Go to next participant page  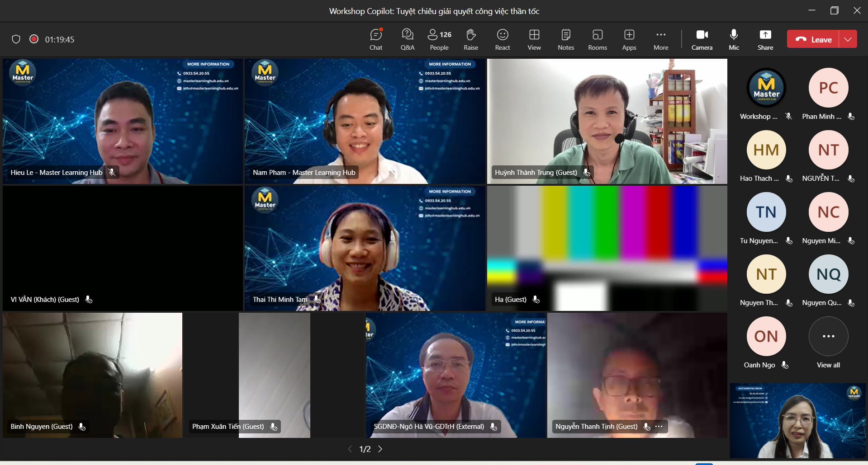coord(380,449)
